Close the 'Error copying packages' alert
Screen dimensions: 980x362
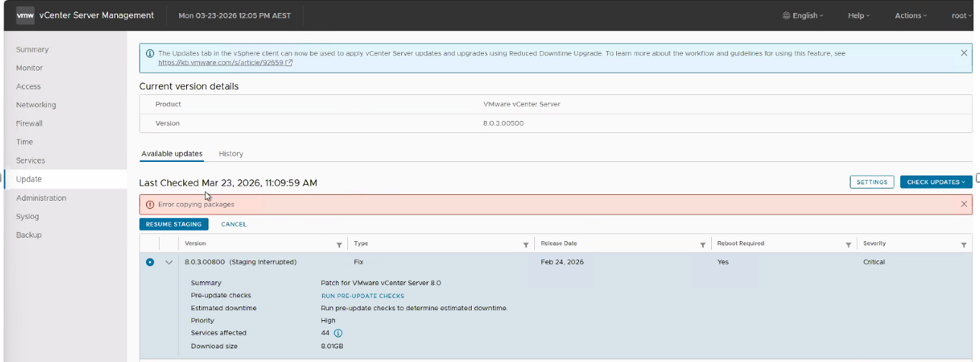click(x=964, y=204)
